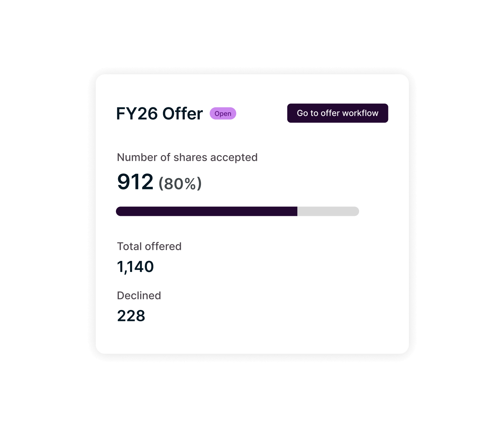Click the dark filled portion of progress bar
This screenshot has width=504, height=428.
(206, 211)
